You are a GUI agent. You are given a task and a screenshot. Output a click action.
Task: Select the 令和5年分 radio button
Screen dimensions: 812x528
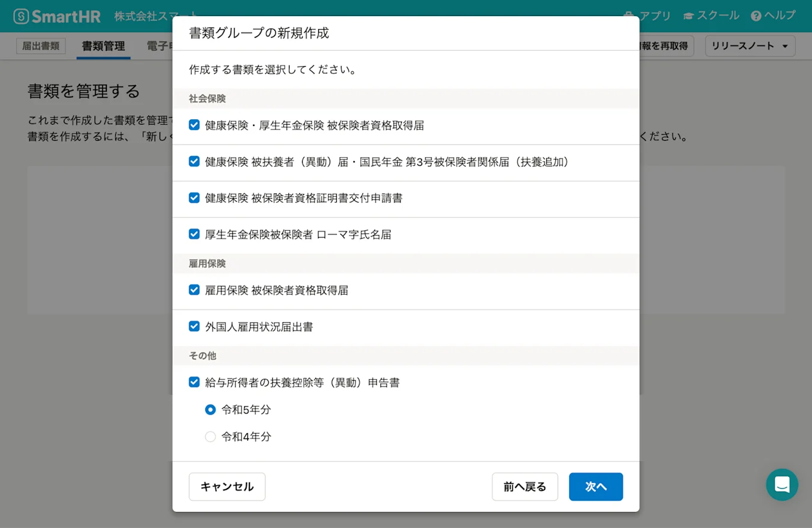[x=210, y=409]
